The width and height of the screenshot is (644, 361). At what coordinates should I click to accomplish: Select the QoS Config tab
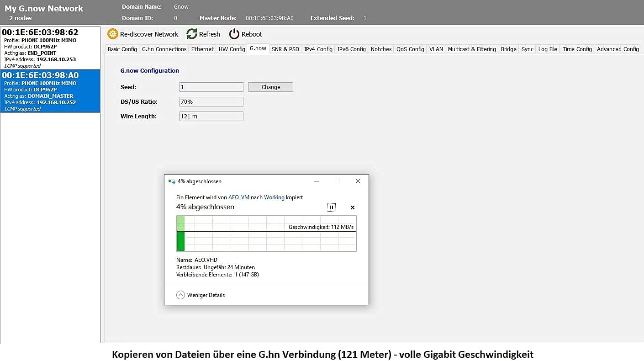pos(410,49)
